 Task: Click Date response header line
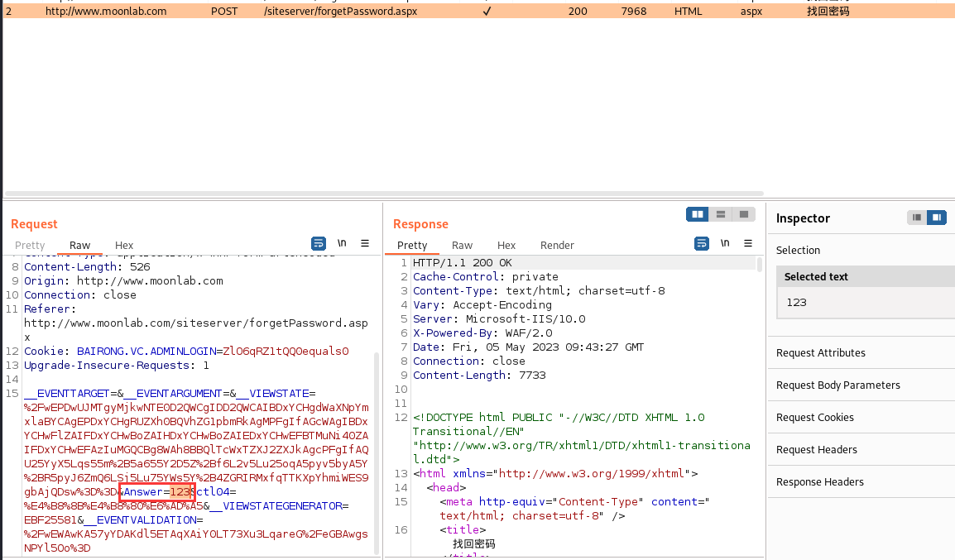click(528, 347)
